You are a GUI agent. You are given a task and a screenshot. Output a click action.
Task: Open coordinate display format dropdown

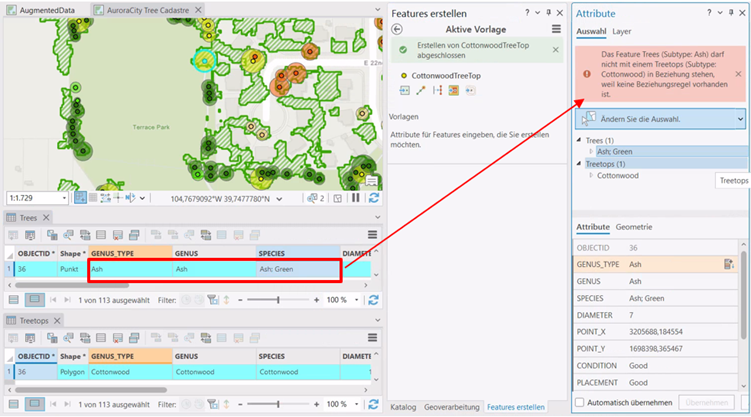point(279,199)
